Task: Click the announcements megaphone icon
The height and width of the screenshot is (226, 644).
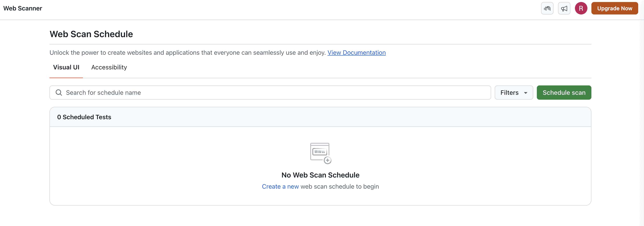Action: 564,8
